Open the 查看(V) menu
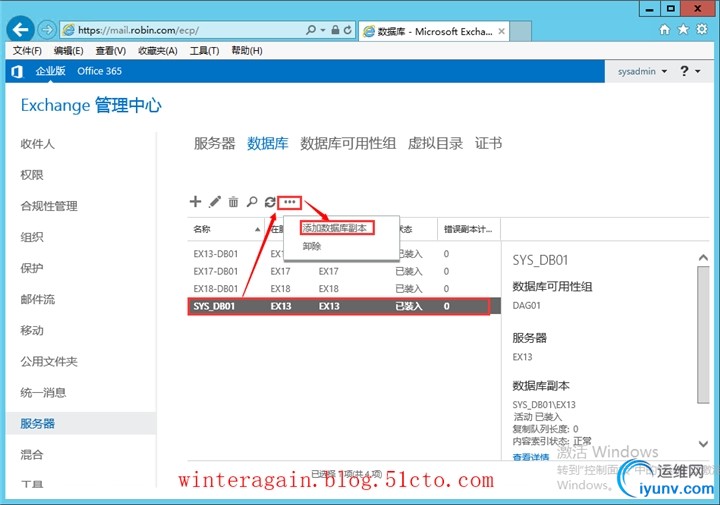Screen dimensions: 720x505 pos(111,50)
